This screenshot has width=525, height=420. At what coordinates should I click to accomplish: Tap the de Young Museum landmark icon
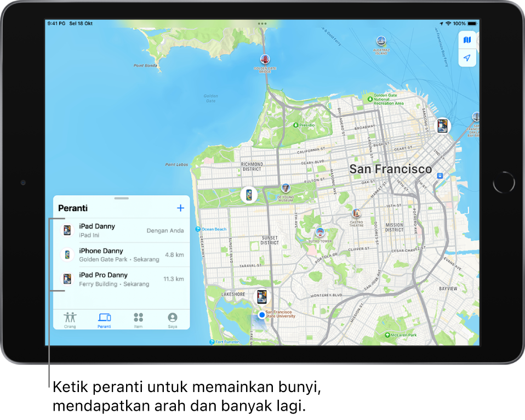coord(286,188)
